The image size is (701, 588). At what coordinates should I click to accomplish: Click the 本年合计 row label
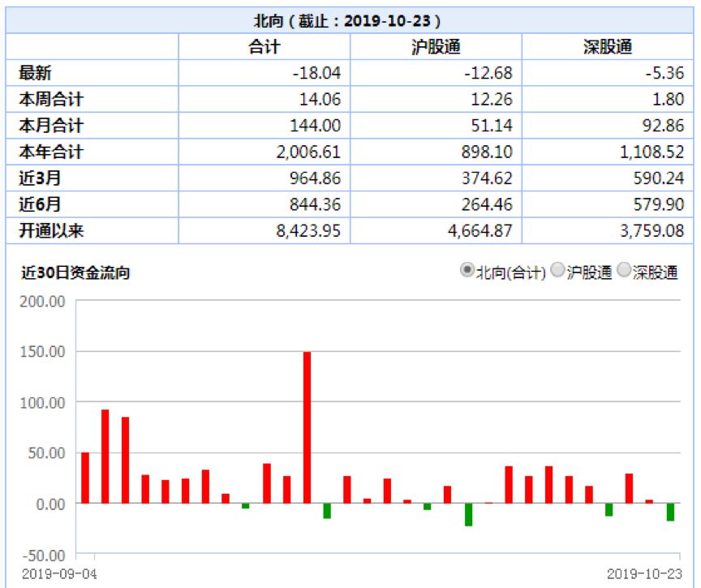tap(51, 152)
